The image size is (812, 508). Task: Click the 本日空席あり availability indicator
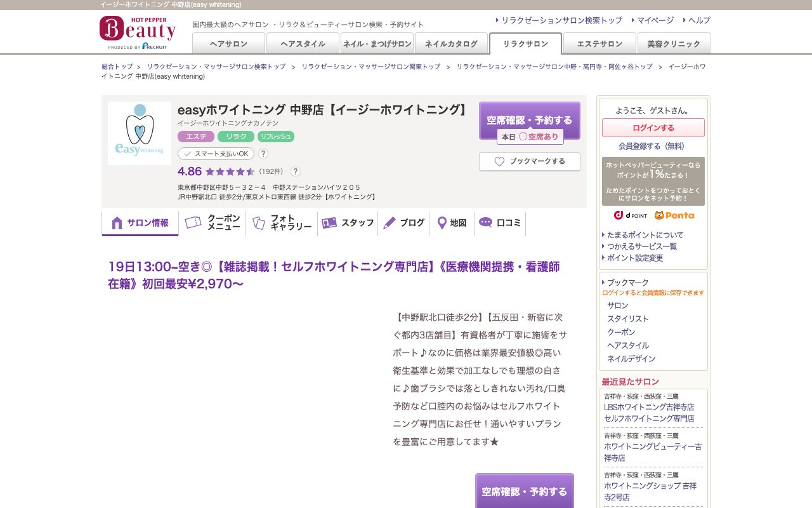[x=530, y=136]
